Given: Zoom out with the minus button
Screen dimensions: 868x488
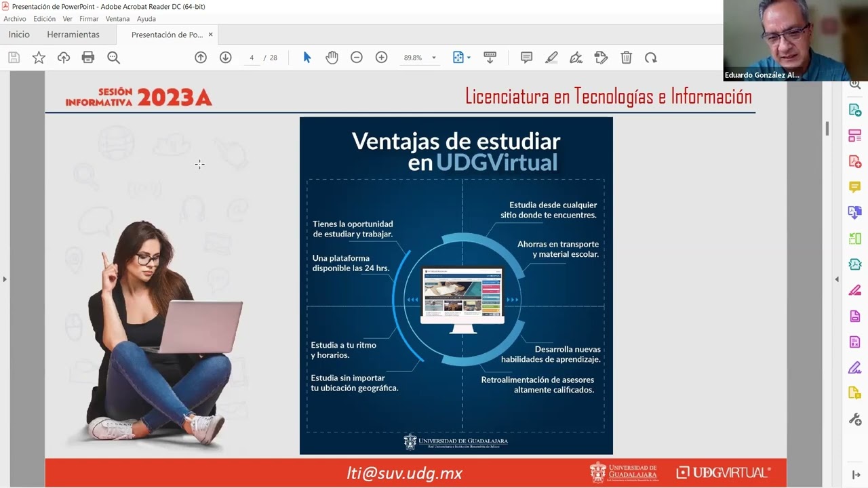Looking at the screenshot, I should pos(357,58).
